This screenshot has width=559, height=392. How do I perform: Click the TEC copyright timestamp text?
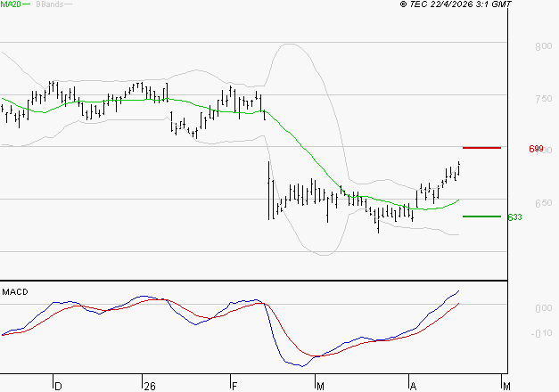(x=456, y=4)
